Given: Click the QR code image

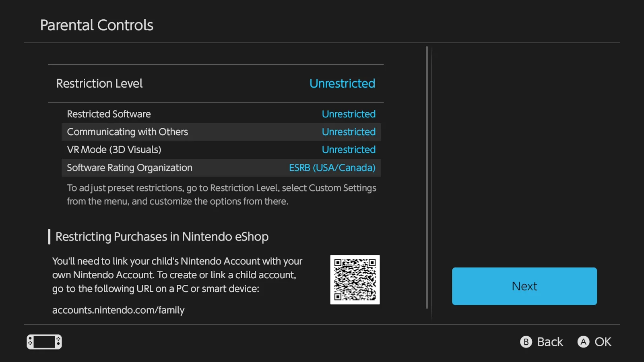Looking at the screenshot, I should 355,280.
